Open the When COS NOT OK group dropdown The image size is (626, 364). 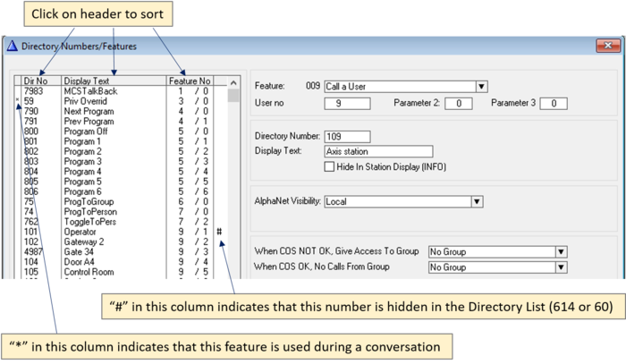tap(561, 252)
